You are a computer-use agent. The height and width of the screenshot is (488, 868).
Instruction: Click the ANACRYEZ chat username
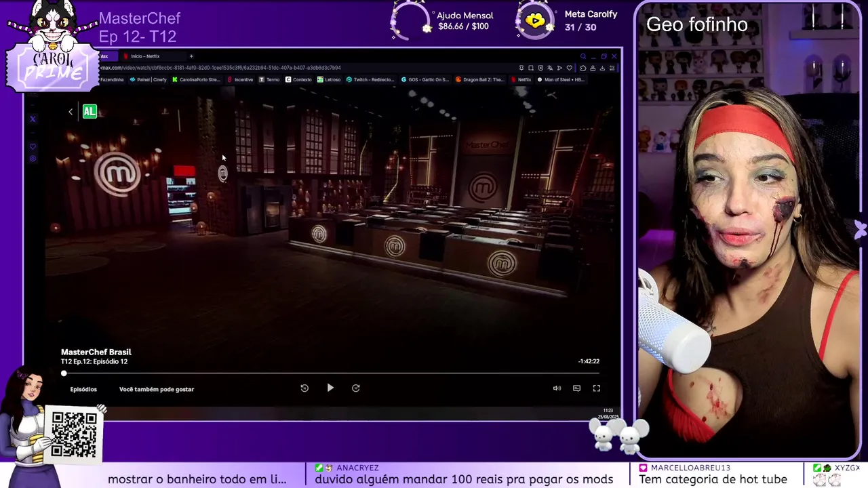(357, 468)
